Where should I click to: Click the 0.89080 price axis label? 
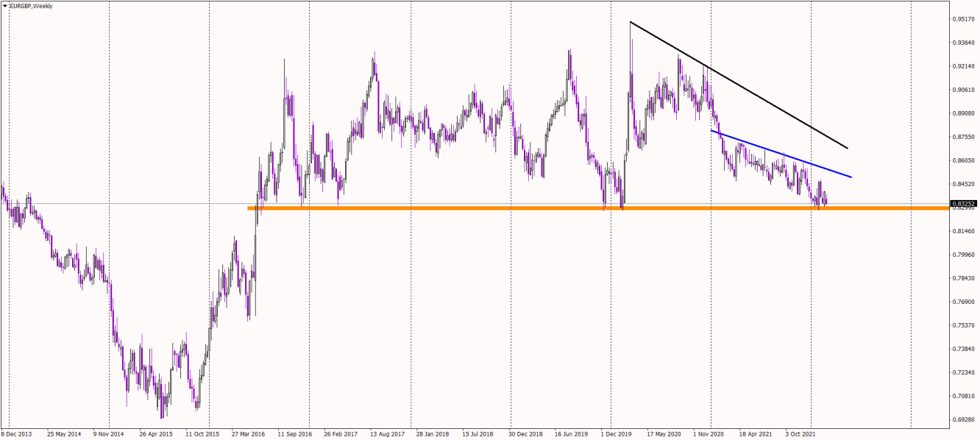point(963,113)
